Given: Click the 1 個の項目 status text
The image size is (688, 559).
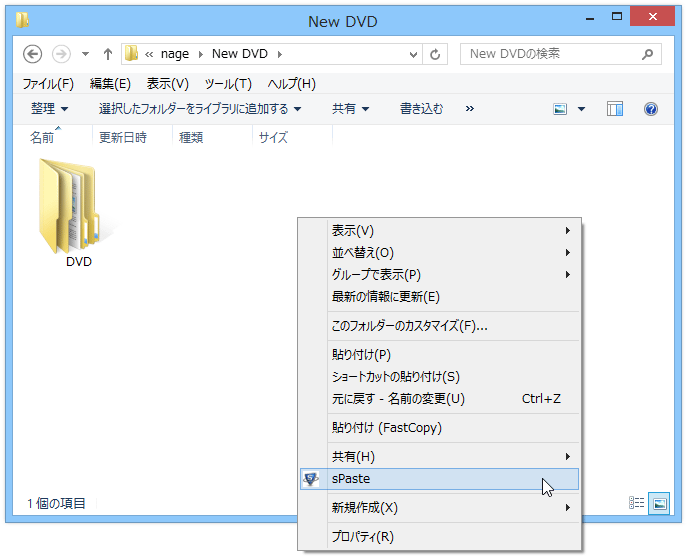Looking at the screenshot, I should 56,503.
